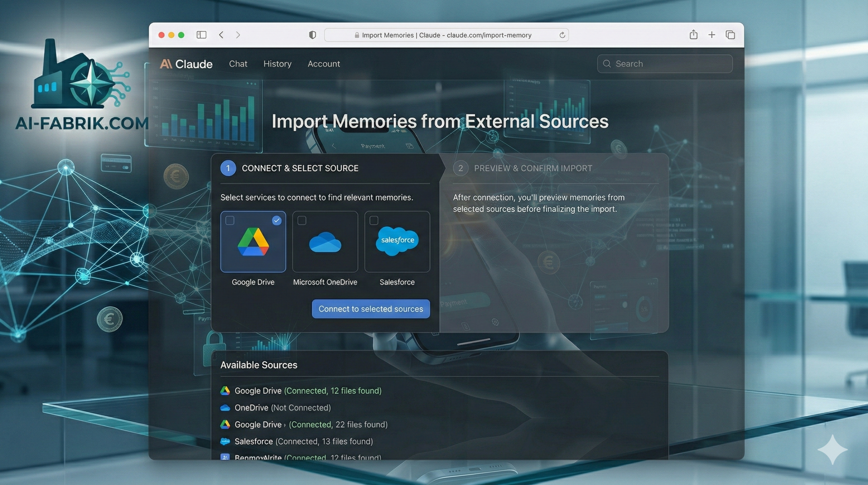868x485 pixels.
Task: Click the Google Drive logo tile
Action: (x=253, y=242)
